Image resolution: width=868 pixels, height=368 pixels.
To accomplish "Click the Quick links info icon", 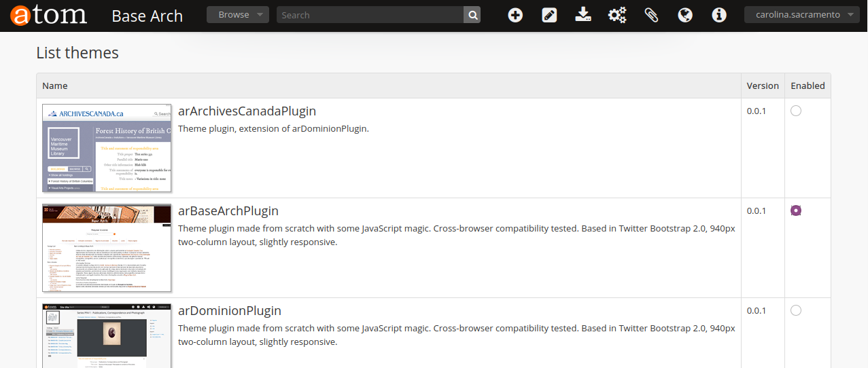I will [x=719, y=15].
